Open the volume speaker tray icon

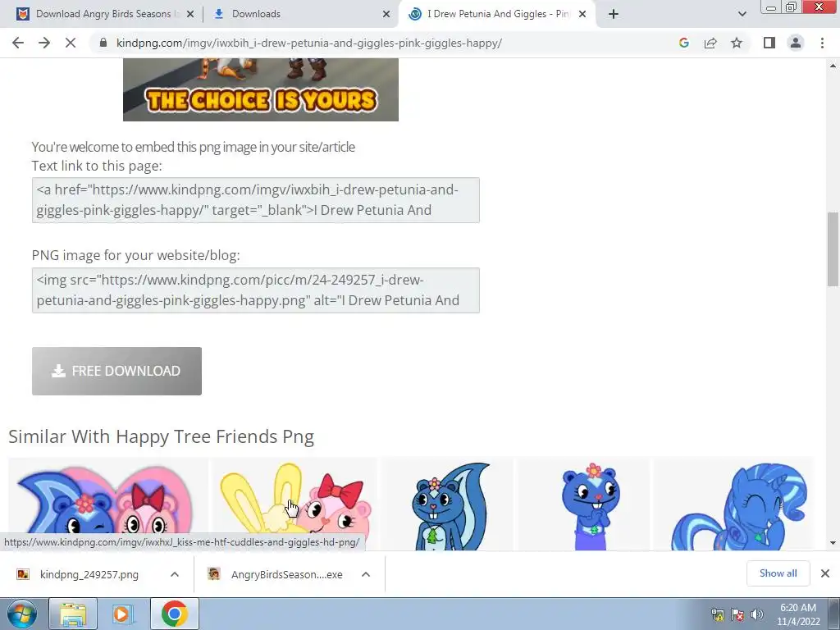click(x=757, y=614)
